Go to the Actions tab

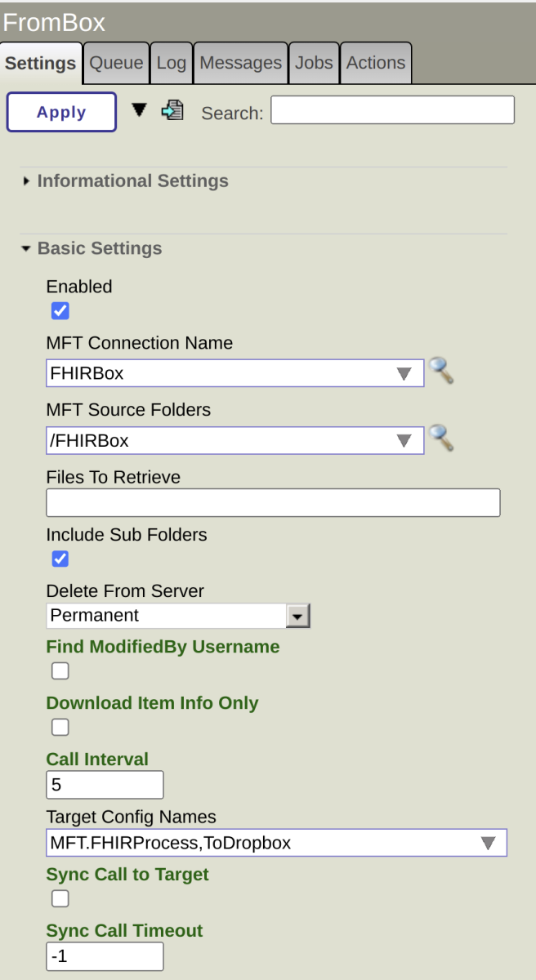[375, 63]
